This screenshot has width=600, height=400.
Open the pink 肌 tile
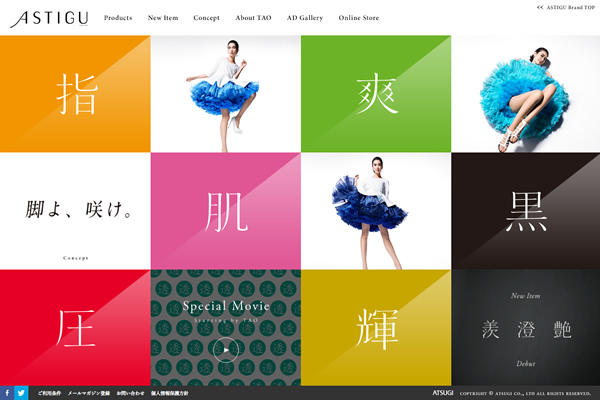click(225, 211)
